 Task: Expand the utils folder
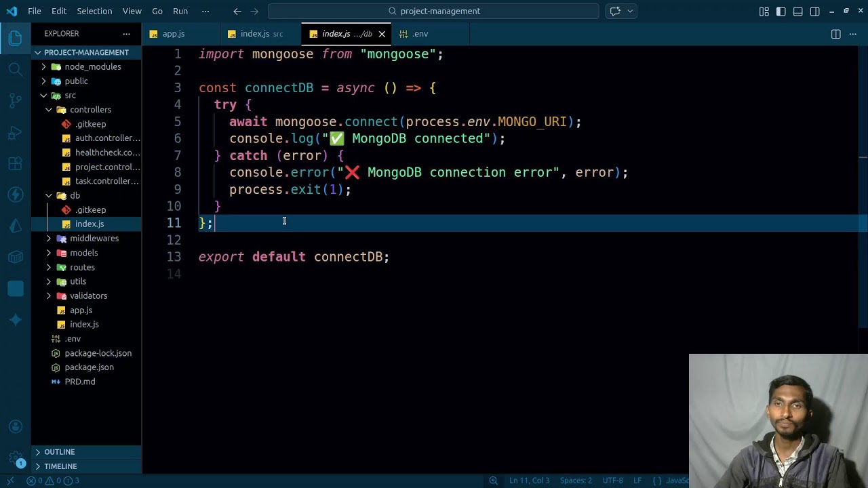click(86, 281)
